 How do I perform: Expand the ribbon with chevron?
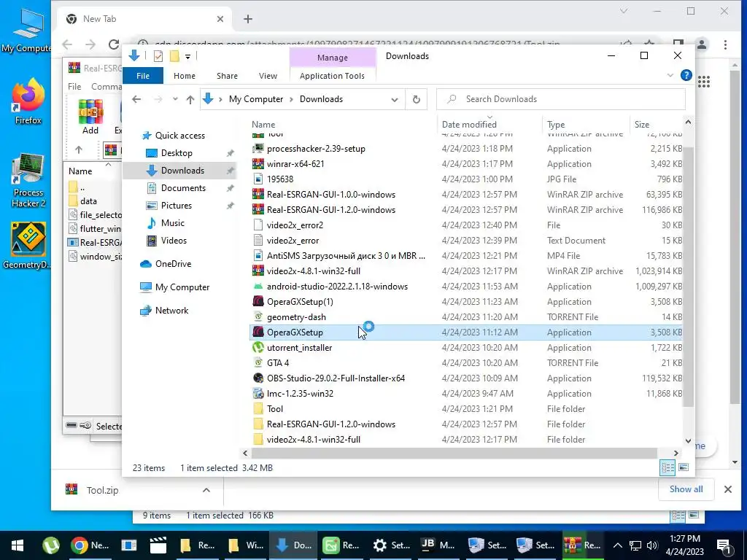point(670,75)
